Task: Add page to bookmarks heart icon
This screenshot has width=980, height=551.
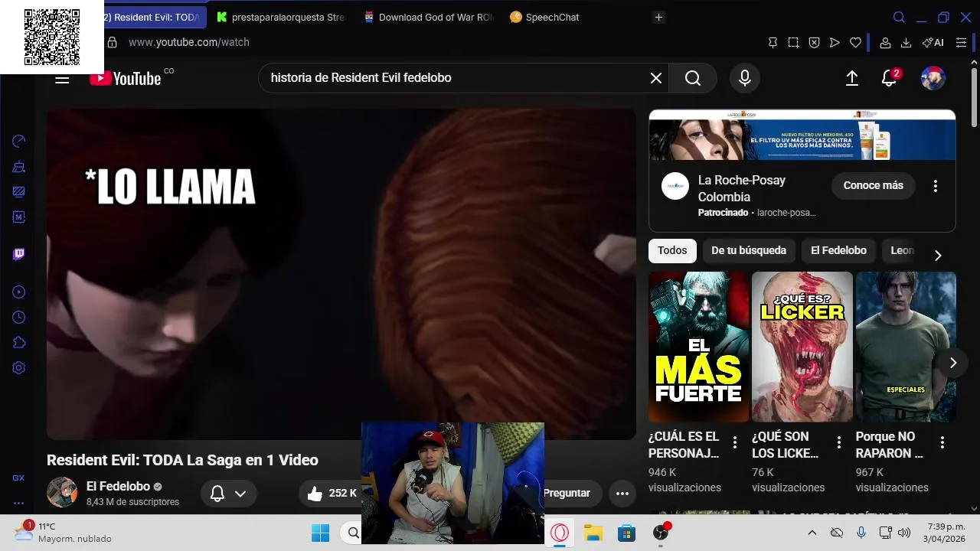Action: pyautogui.click(x=855, y=42)
